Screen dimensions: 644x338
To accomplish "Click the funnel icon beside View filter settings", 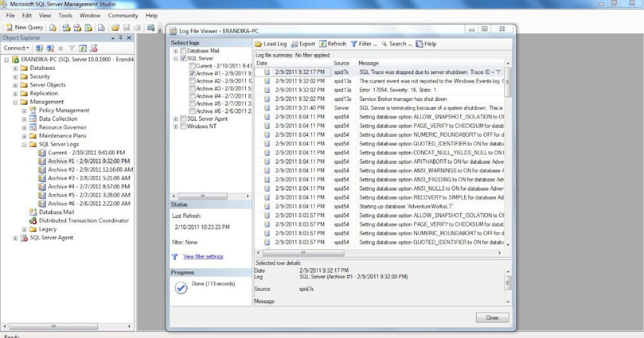I will (175, 257).
